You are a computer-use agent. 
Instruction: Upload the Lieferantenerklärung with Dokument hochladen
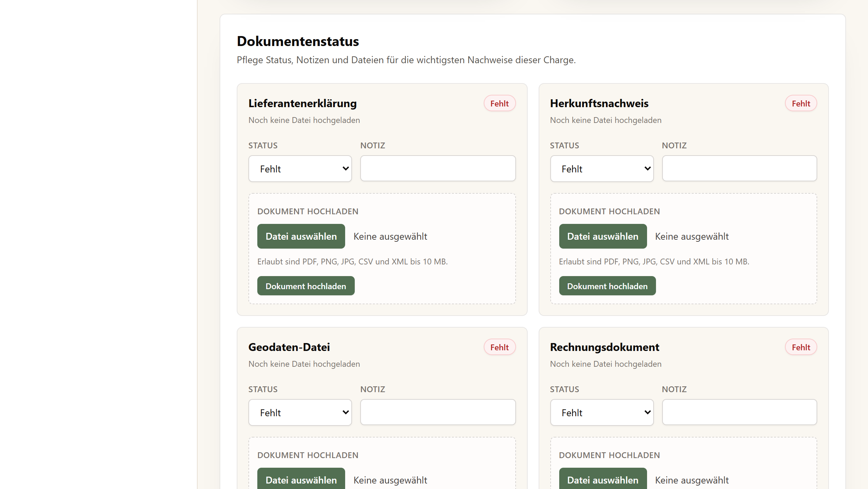(306, 286)
